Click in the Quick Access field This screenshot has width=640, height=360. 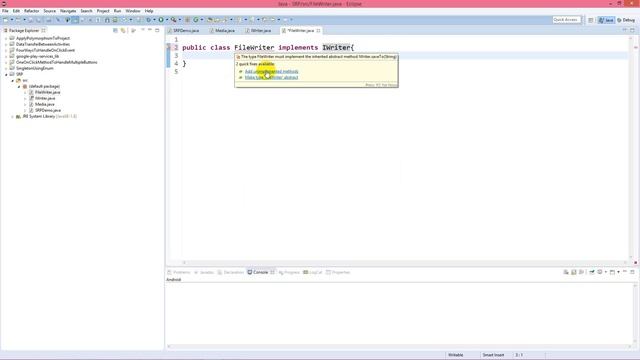[x=566, y=20]
